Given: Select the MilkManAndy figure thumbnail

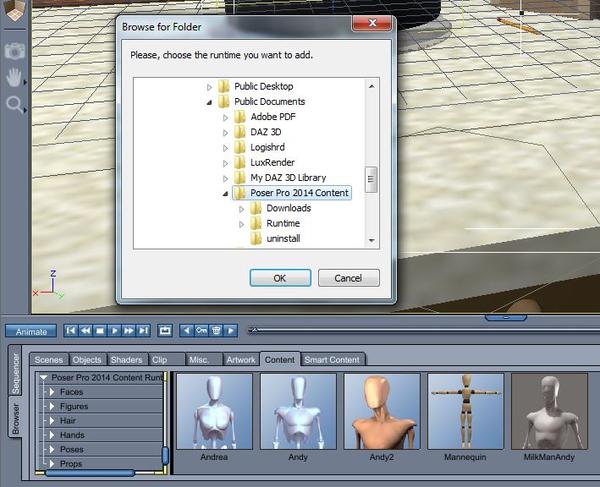Looking at the screenshot, I should tap(549, 411).
